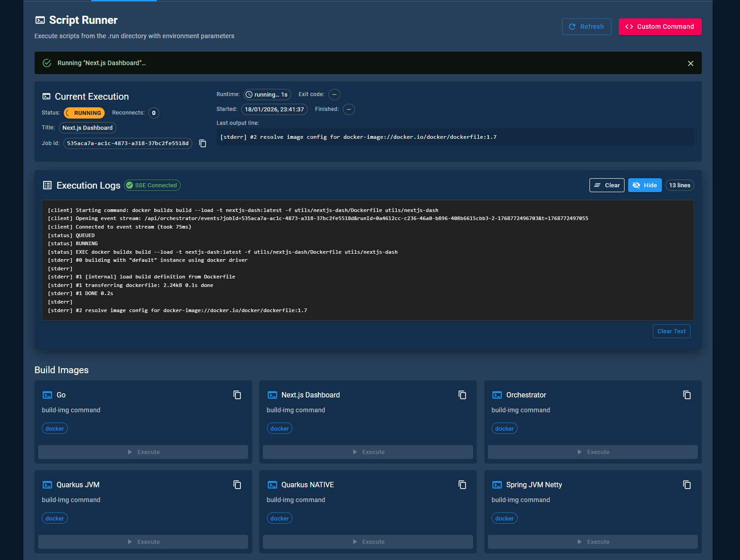Click the Execution Logs panel icon

click(47, 185)
